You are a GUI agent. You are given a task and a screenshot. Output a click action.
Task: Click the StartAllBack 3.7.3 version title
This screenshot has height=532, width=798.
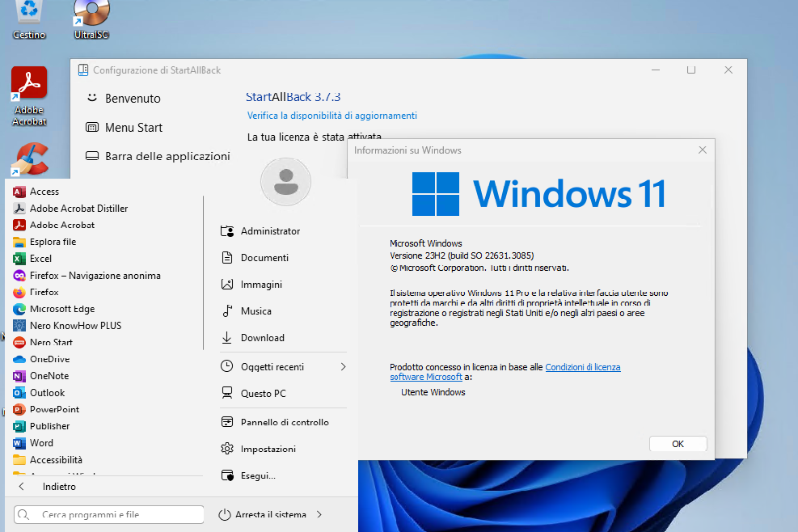point(293,97)
